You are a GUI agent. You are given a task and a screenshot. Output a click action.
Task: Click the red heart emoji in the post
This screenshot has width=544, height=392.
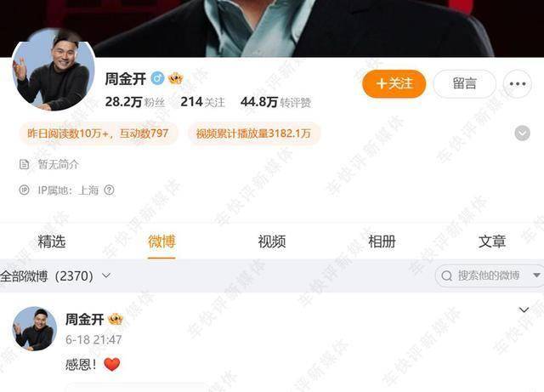tap(111, 364)
